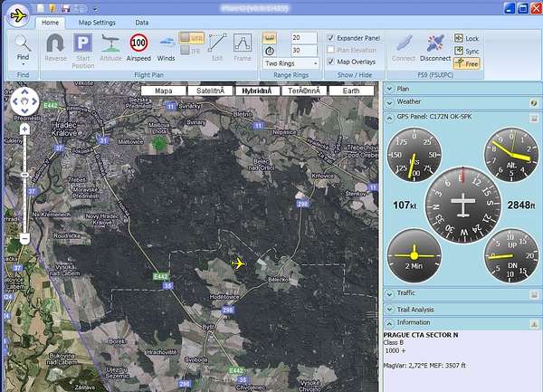Click the airspeed indicator gauge
The width and height of the screenshot is (543, 392).
click(x=414, y=155)
